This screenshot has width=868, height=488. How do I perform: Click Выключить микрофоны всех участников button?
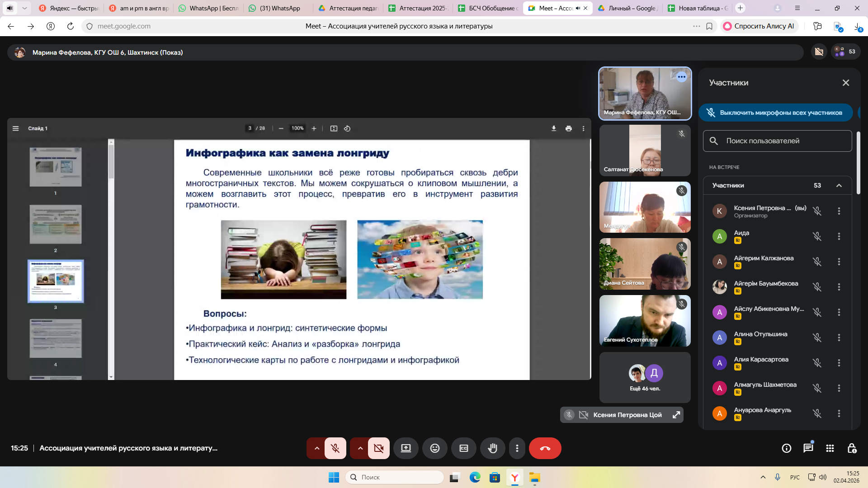pos(776,113)
